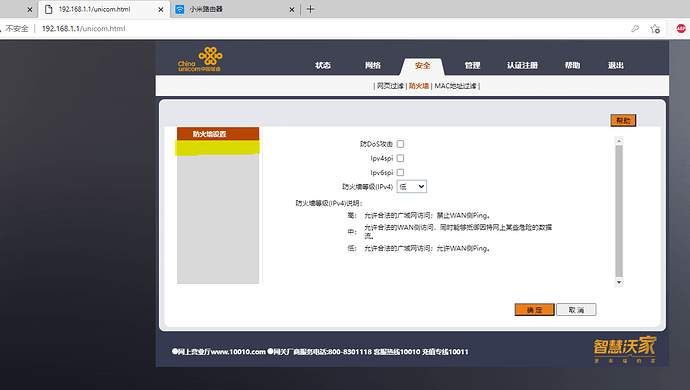Open the 安全 navigation tab
Screen dimensions: 690x390
click(422, 66)
